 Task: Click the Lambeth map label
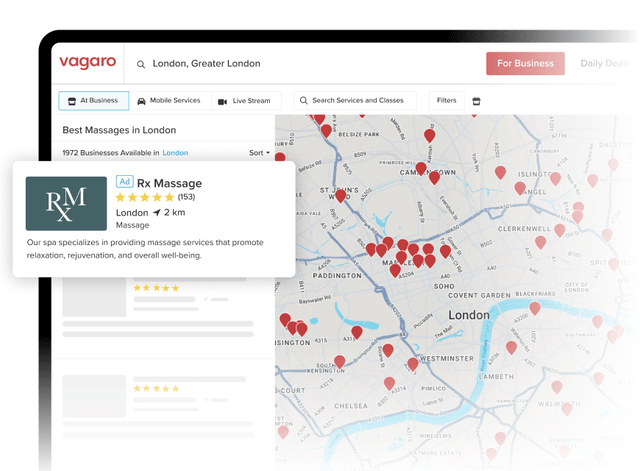(496, 377)
